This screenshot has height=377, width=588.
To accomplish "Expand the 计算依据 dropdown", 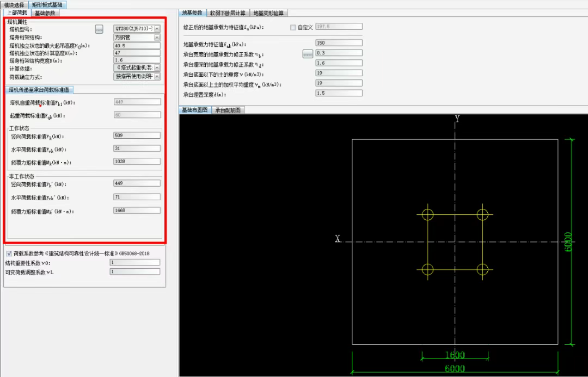I will pos(137,68).
